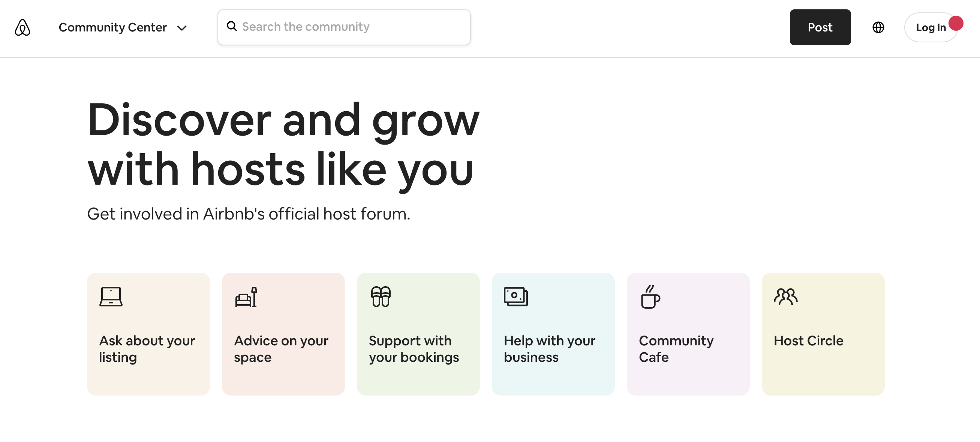Viewport: 980px width, 442px height.
Task: Select the coffee cup icon on Community Cafe
Action: (651, 297)
